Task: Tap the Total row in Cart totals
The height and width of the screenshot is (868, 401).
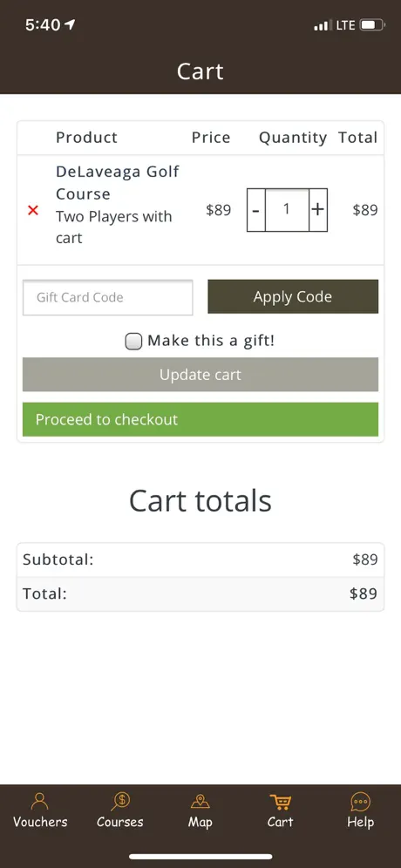Action: [x=200, y=594]
